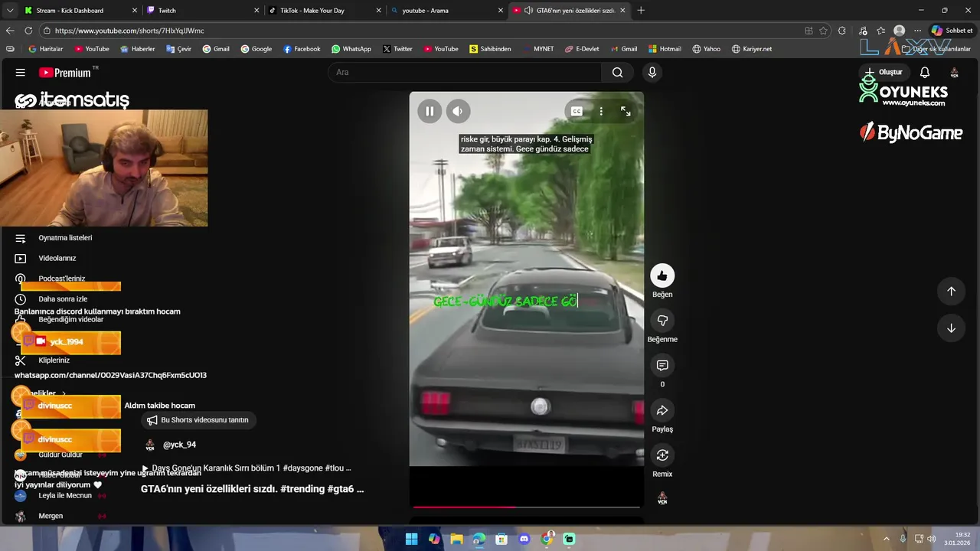980x551 pixels.
Task: Enter fullscreen for the Short
Action: tap(626, 111)
